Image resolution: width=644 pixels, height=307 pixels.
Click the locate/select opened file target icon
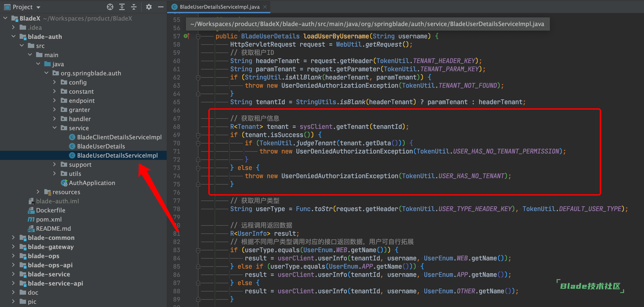[110, 7]
